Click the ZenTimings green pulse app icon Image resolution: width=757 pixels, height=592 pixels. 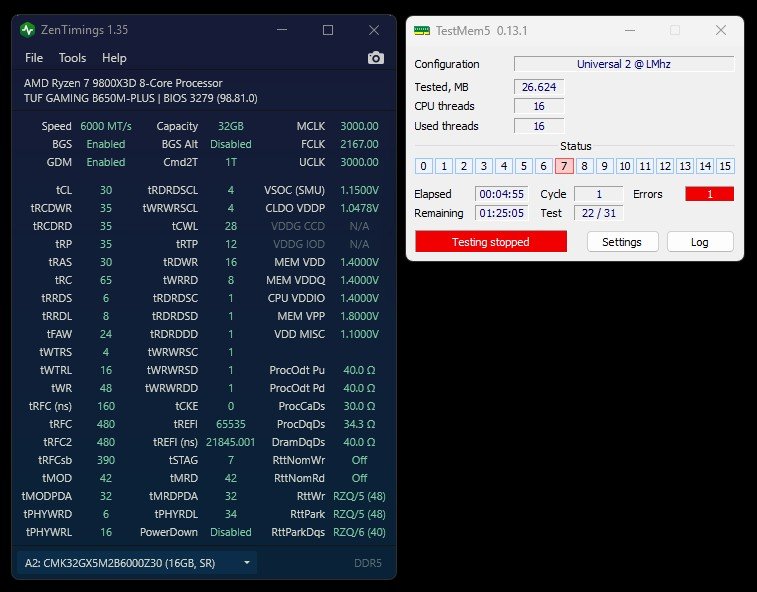(x=28, y=30)
